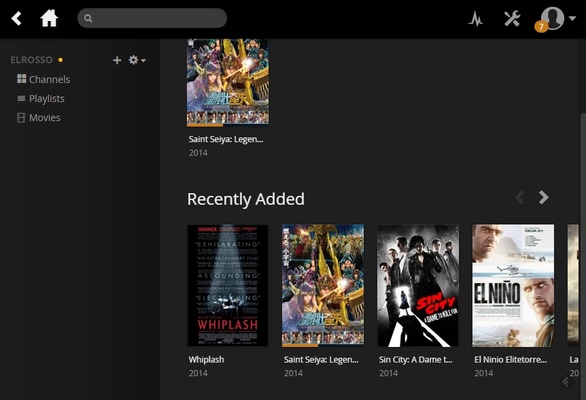The width and height of the screenshot is (586, 400).
Task: Add a library with plus icon
Action: pyautogui.click(x=117, y=60)
